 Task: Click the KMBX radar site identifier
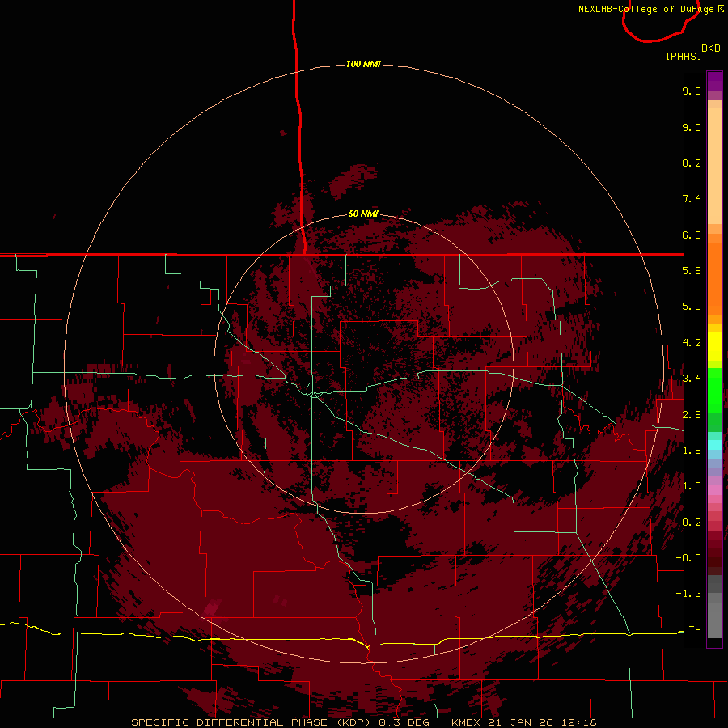(x=467, y=722)
